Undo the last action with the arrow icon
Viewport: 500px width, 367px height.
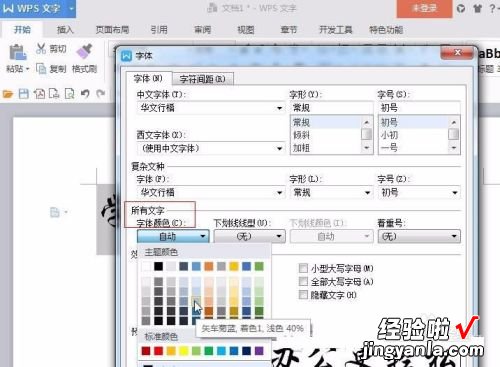pyautogui.click(x=85, y=94)
